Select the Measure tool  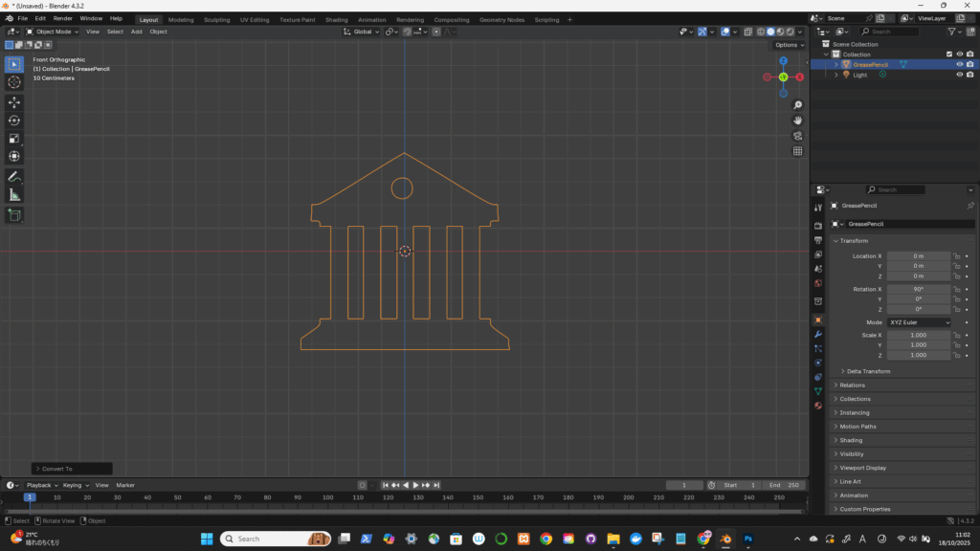tap(14, 195)
